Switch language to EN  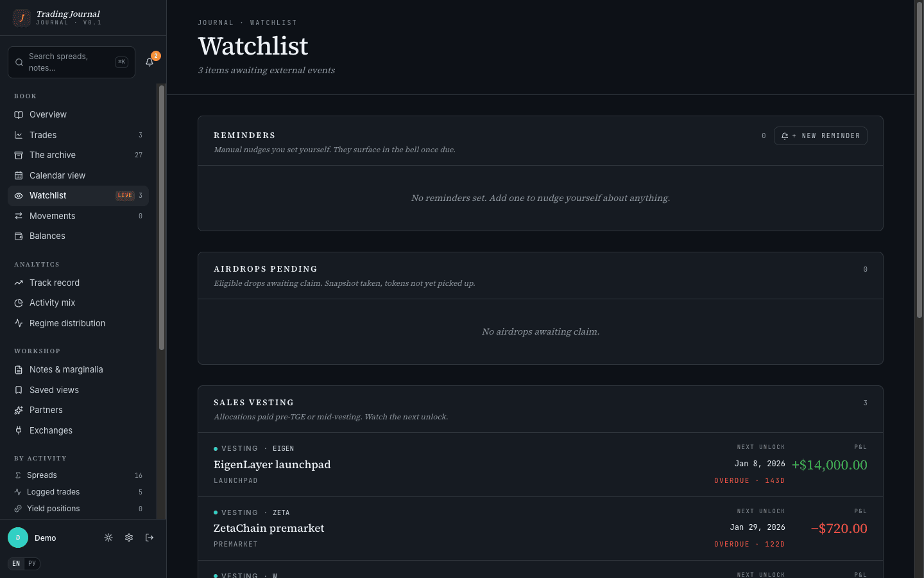[16, 564]
